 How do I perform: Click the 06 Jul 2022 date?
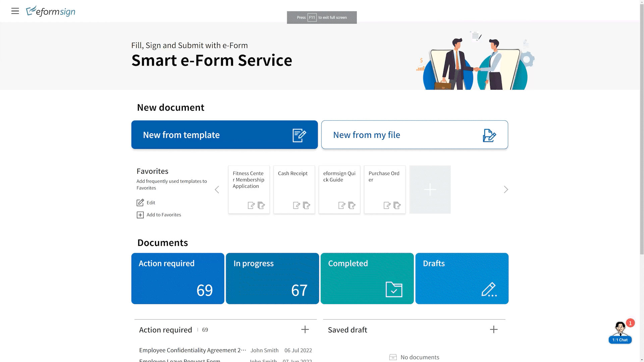tap(298, 350)
